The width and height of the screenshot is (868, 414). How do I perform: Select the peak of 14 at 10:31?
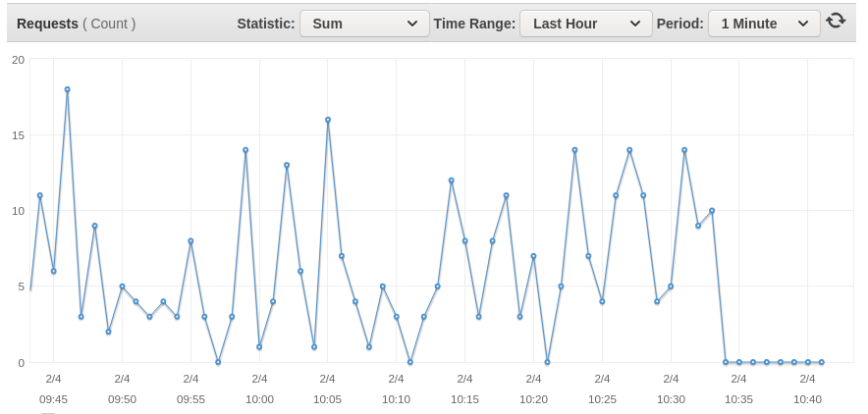click(x=684, y=150)
